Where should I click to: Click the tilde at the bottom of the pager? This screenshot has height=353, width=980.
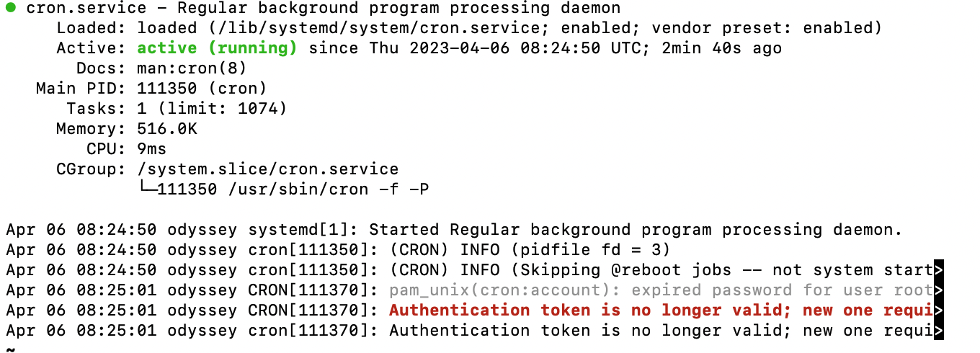(10, 349)
